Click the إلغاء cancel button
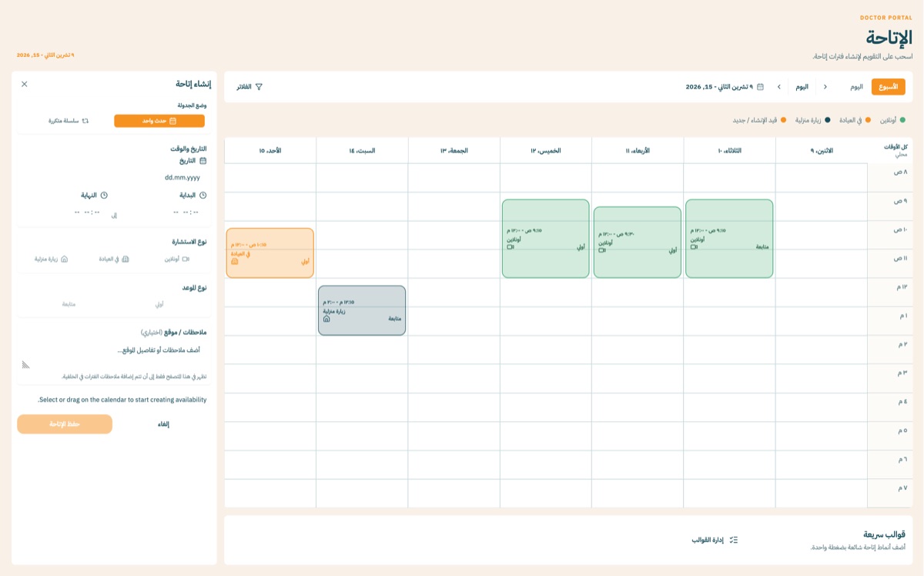The width and height of the screenshot is (924, 576). point(163,424)
